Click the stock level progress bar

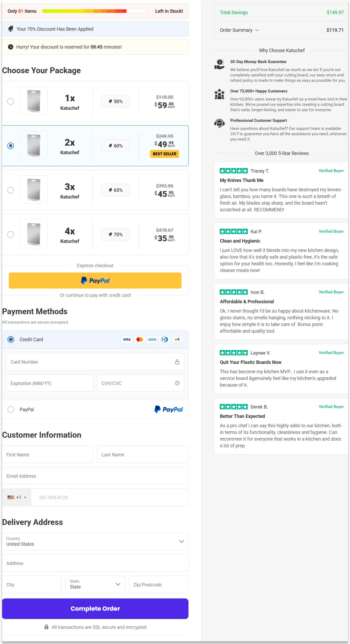click(95, 11)
